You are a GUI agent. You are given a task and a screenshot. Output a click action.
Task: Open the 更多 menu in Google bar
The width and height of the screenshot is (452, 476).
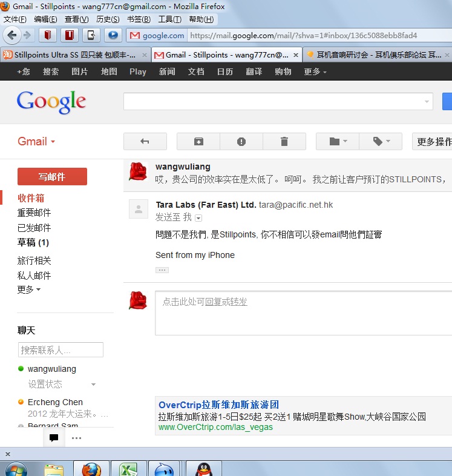(315, 71)
